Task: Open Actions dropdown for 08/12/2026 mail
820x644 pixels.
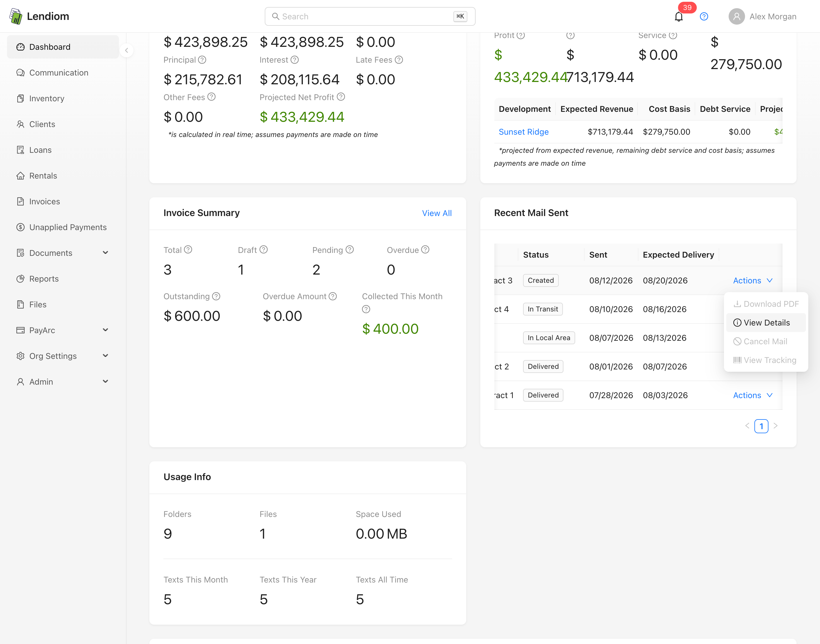Action: [752, 280]
